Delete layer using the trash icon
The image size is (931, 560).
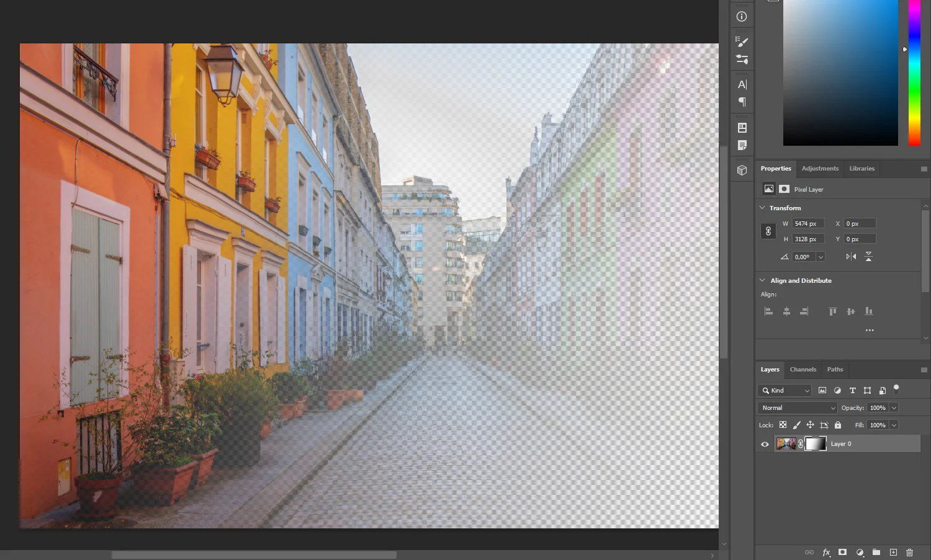pos(909,552)
